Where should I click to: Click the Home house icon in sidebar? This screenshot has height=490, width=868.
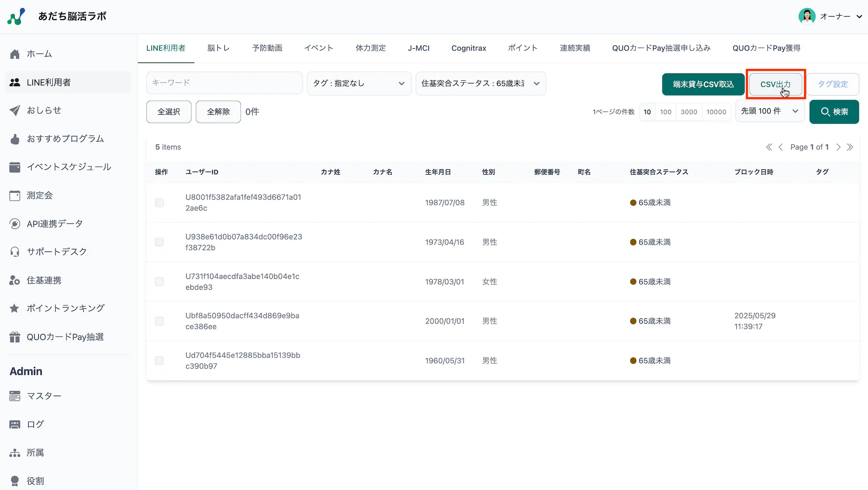tap(15, 54)
